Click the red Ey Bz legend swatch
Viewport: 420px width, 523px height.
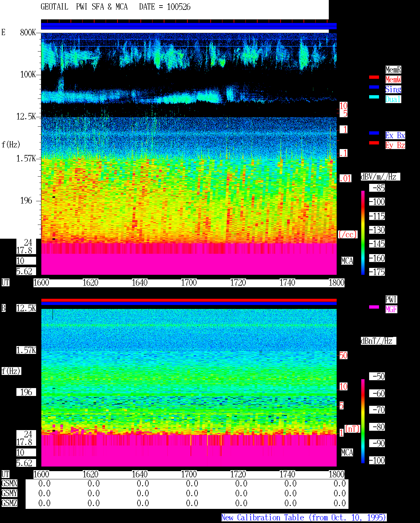pos(374,143)
